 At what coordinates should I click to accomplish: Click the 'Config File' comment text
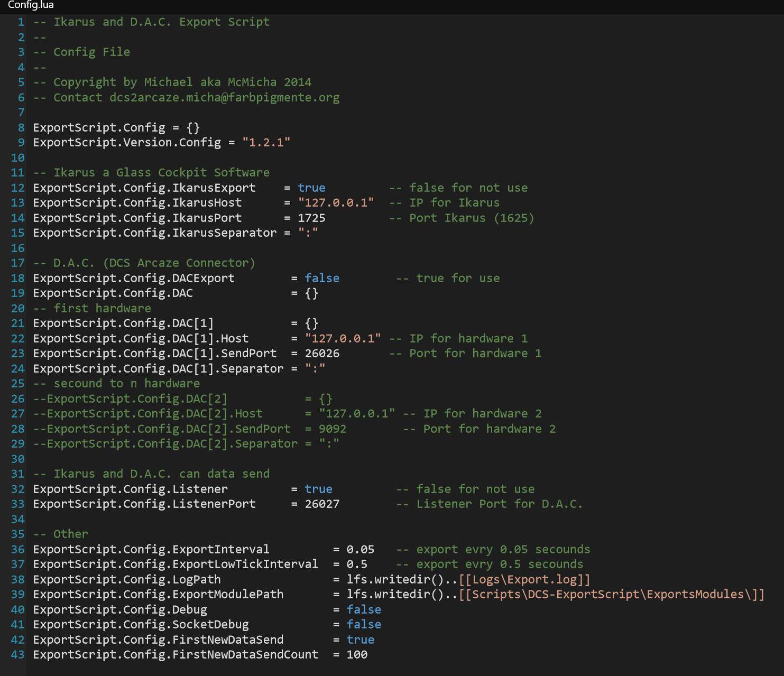click(x=92, y=52)
